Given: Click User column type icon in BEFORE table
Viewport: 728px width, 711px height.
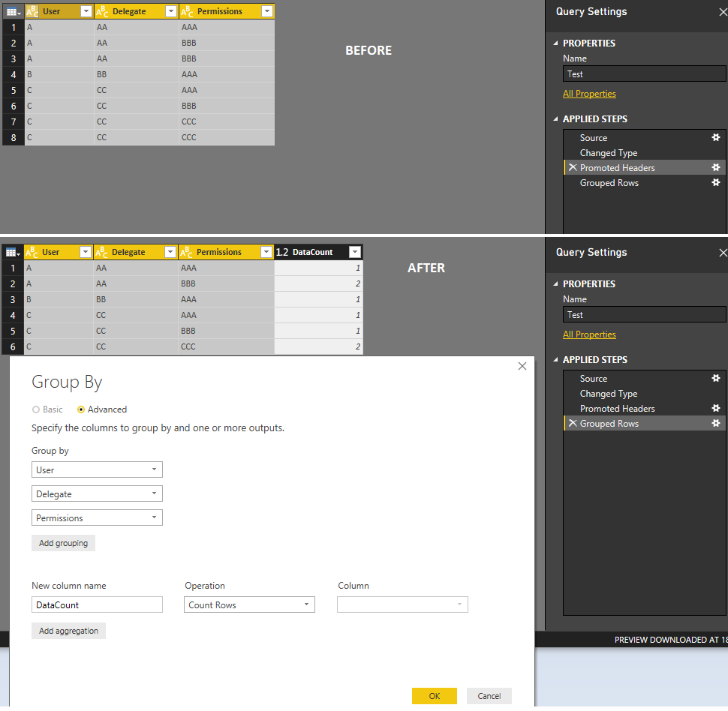Looking at the screenshot, I should coord(32,11).
